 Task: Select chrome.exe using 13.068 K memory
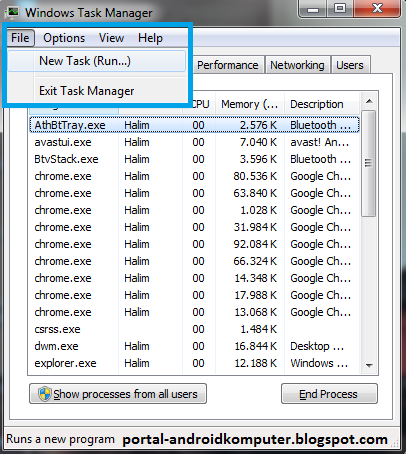194,312
